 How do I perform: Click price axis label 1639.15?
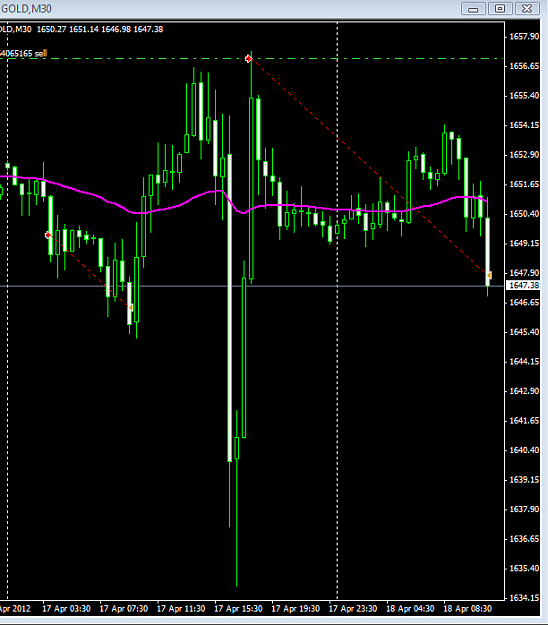[x=524, y=480]
